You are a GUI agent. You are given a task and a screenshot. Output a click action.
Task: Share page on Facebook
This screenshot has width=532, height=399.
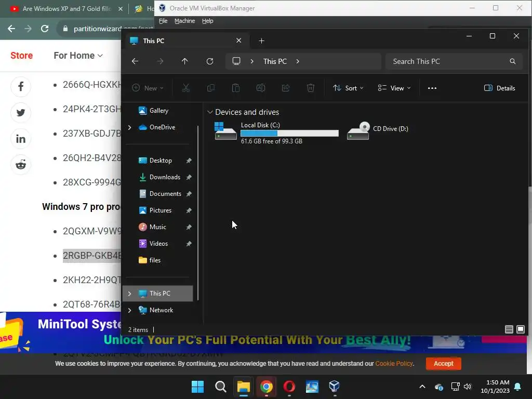(x=21, y=87)
